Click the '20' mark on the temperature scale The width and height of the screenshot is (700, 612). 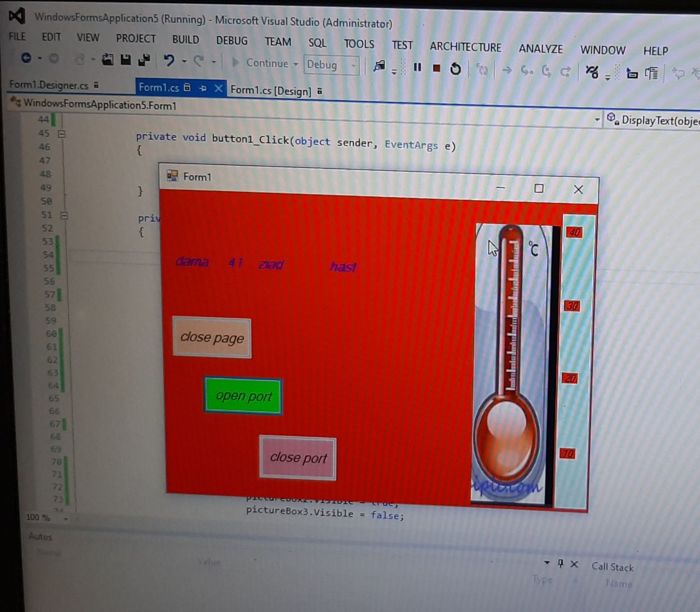click(x=570, y=378)
